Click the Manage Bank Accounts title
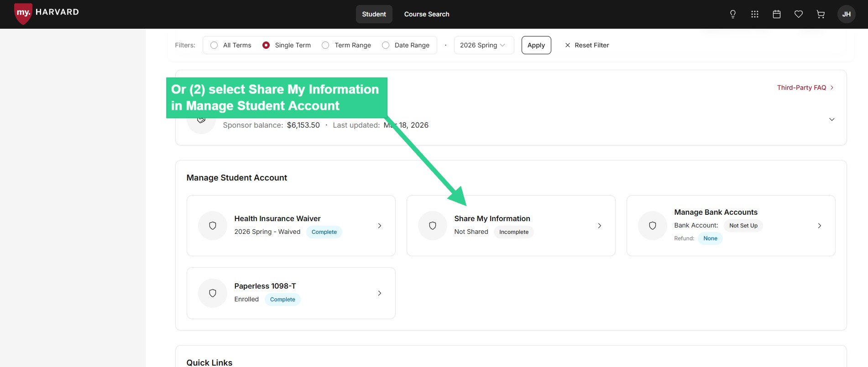Viewport: 868px width, 367px height. click(x=716, y=212)
